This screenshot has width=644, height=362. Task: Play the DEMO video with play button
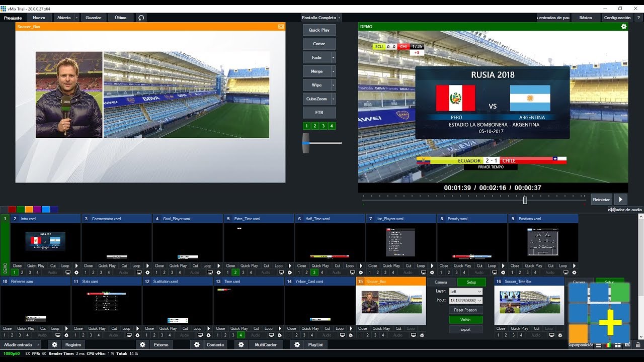pos(621,200)
